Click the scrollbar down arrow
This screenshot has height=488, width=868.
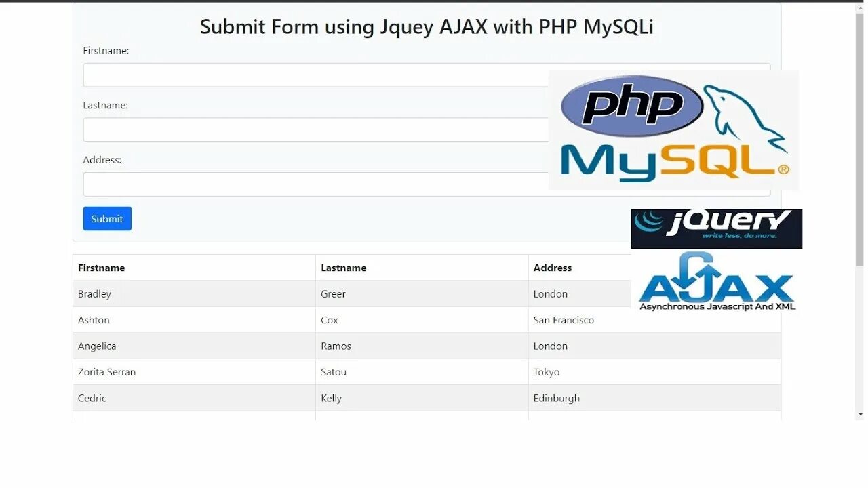[x=860, y=414]
